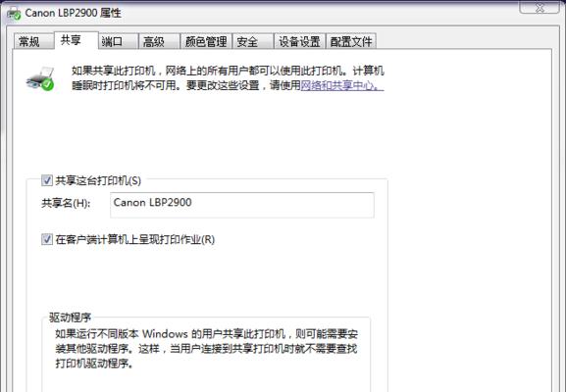Screen dimensions: 566x392
Task: Click the Canon LBP2900 属性 title text
Action: [73, 13]
